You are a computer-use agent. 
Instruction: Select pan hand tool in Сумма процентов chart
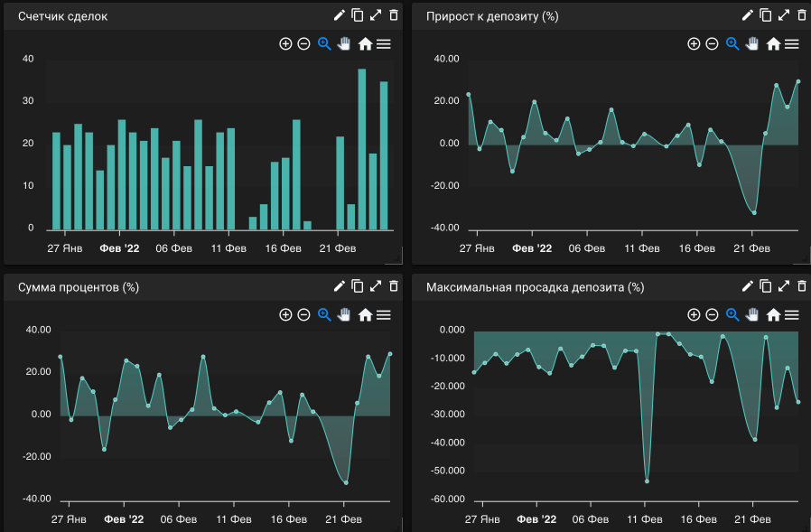(344, 314)
